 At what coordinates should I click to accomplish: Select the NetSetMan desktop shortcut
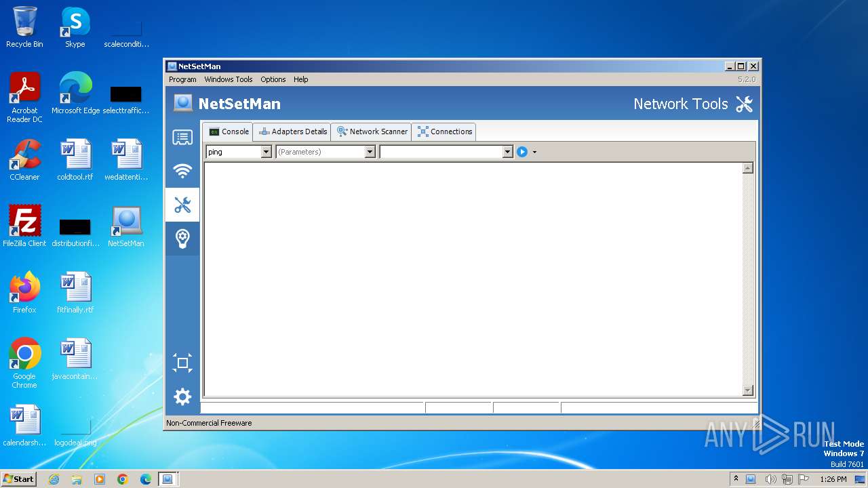pos(126,226)
